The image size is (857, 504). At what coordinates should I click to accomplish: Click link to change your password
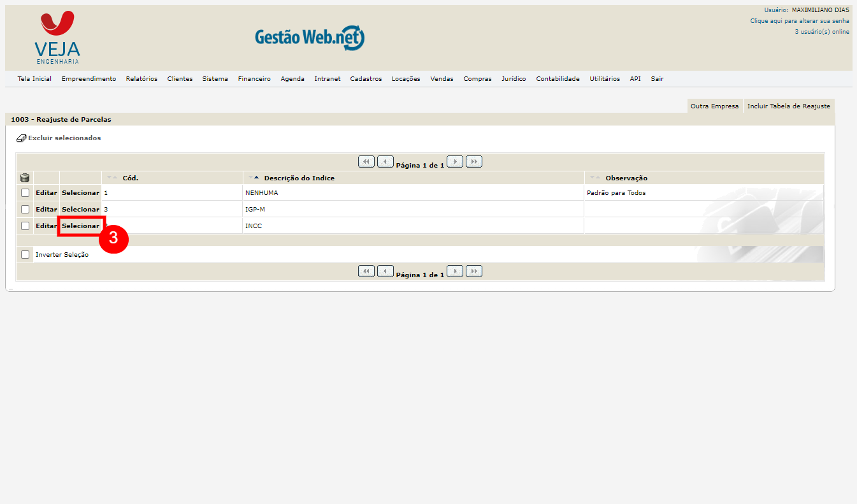click(x=799, y=21)
